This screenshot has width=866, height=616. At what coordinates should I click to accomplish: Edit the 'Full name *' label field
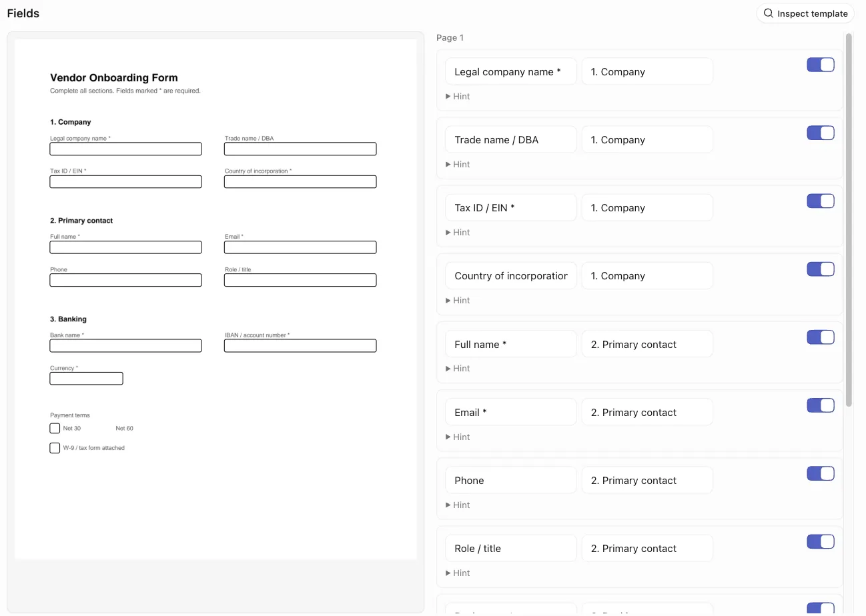click(x=511, y=344)
